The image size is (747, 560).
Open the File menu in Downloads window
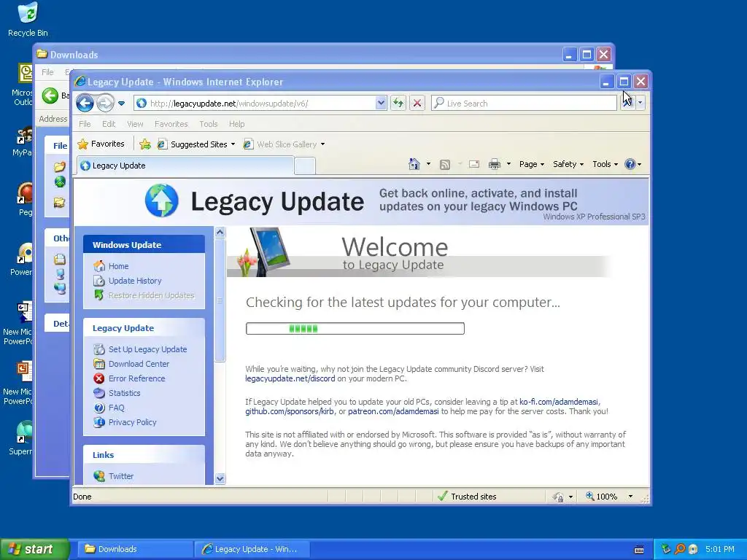(47, 72)
